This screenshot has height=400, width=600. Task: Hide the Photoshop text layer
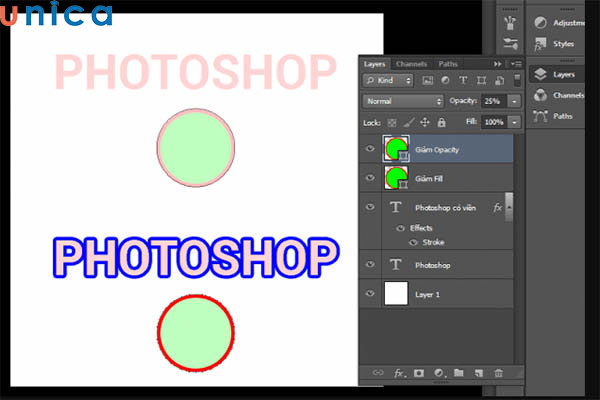(x=370, y=264)
